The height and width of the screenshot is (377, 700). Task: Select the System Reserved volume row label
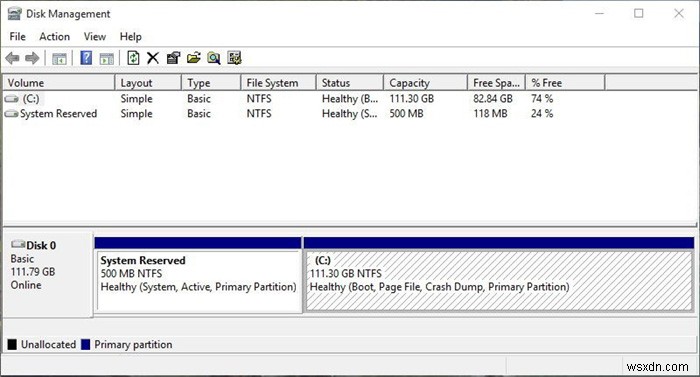[58, 114]
